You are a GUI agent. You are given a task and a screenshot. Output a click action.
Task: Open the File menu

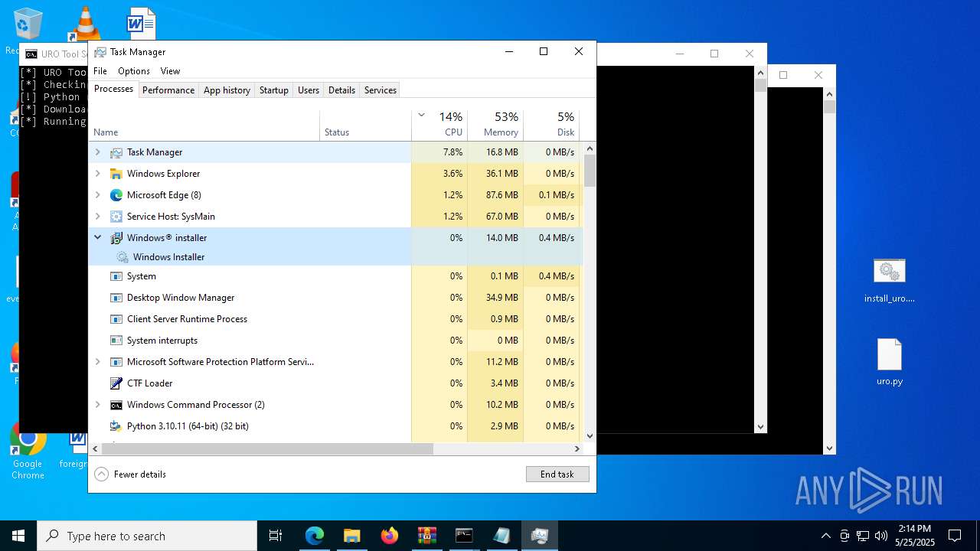[100, 71]
